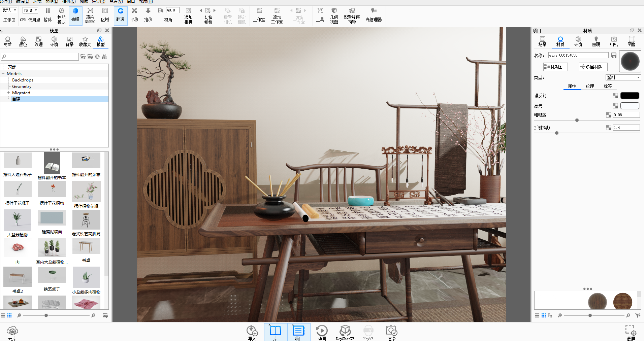Click the 多层材质 multi-material button
The height and width of the screenshot is (341, 644).
[x=593, y=67]
